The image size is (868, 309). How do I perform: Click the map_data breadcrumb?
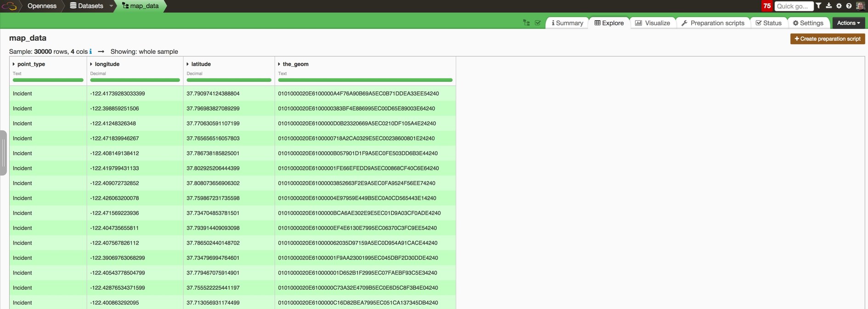[141, 6]
